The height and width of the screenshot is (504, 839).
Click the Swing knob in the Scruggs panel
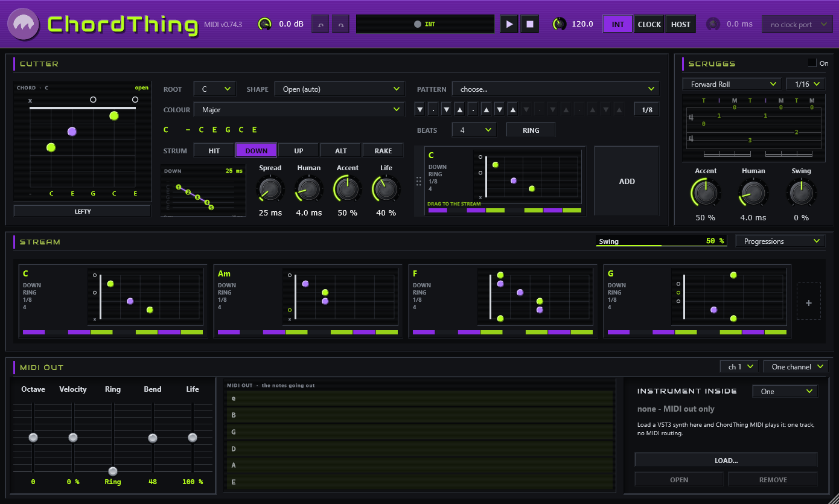click(802, 193)
